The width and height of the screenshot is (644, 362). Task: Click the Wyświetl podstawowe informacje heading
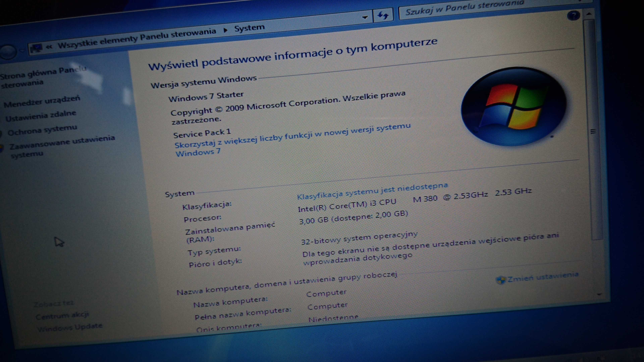point(293,54)
